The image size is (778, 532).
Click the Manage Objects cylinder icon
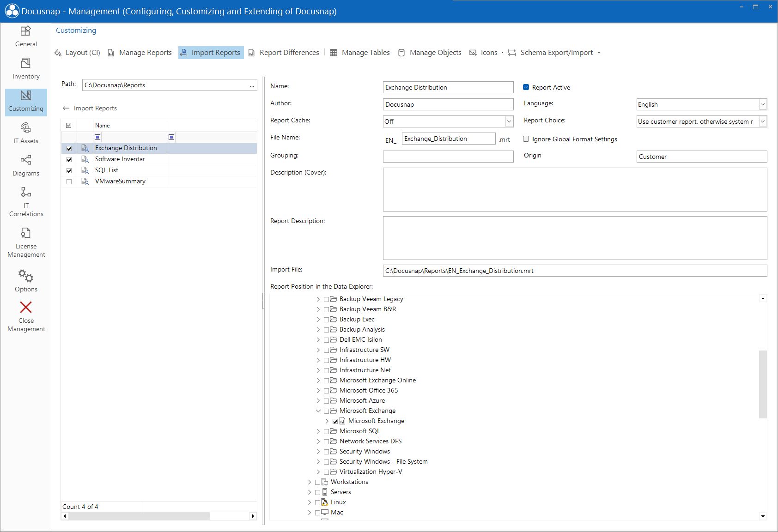pyautogui.click(x=401, y=53)
